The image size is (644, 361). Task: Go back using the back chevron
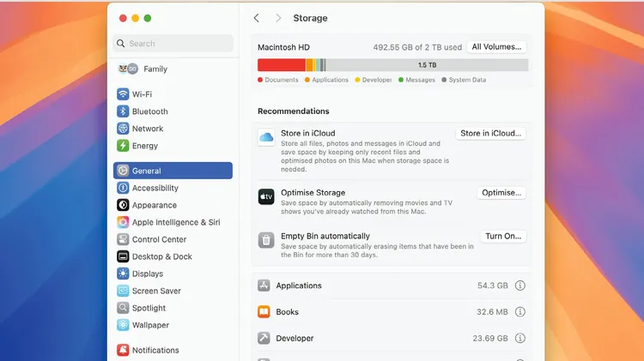click(257, 18)
